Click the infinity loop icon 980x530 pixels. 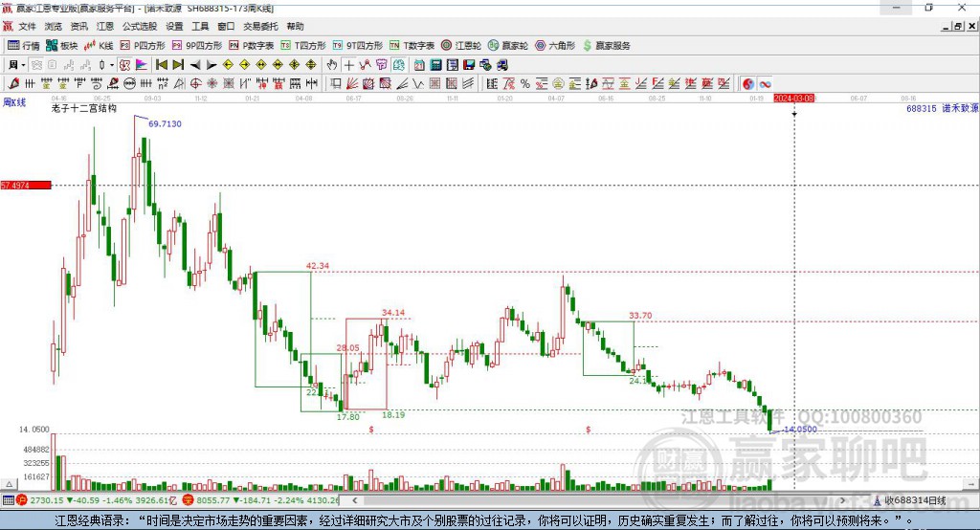click(x=765, y=84)
